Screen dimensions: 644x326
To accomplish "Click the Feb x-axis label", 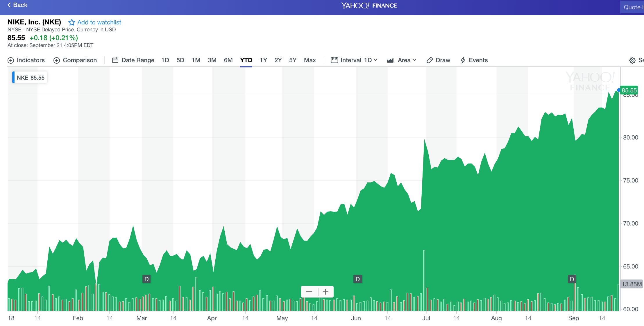I will [x=78, y=318].
